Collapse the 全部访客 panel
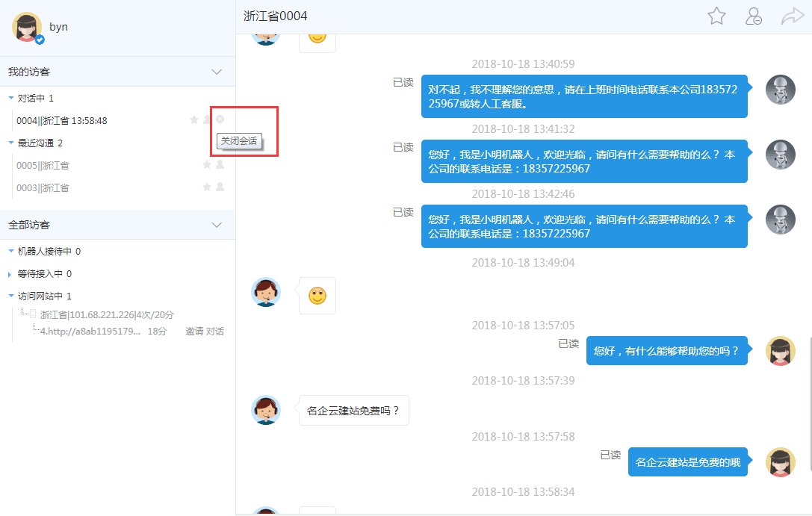Screen dimensions: 812x516 tap(217, 225)
